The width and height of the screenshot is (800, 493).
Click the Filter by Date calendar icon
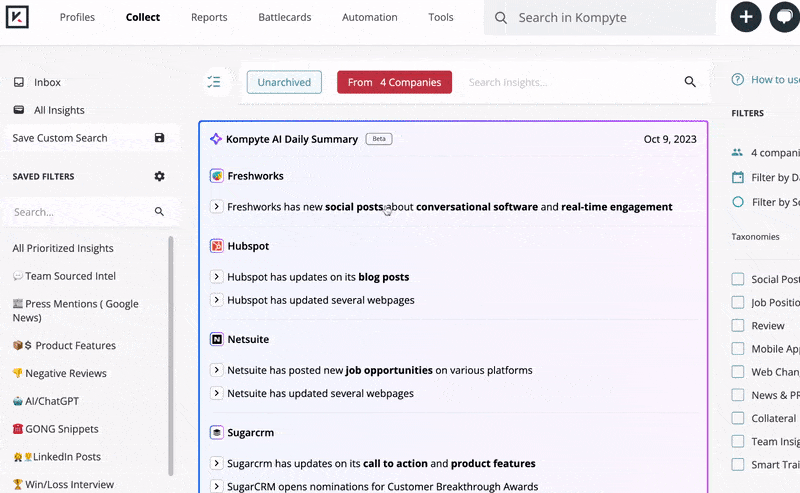tap(738, 177)
